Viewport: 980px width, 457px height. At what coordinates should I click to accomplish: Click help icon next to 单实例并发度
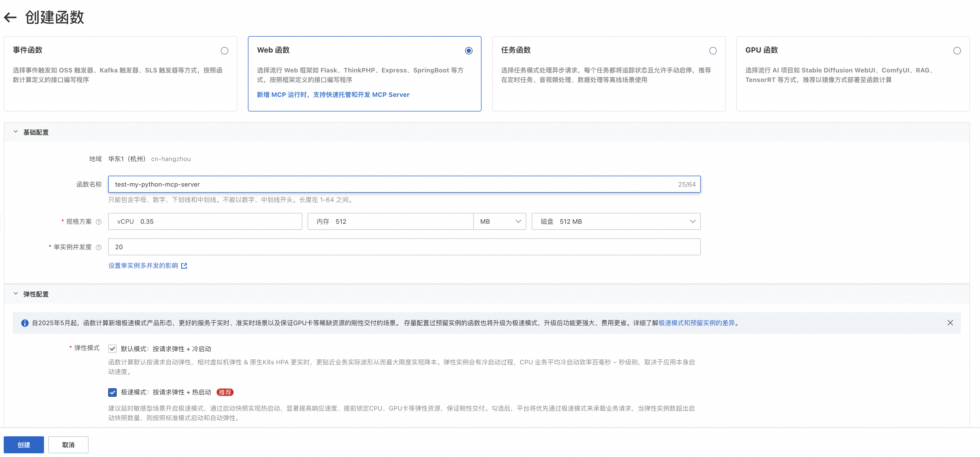99,248
